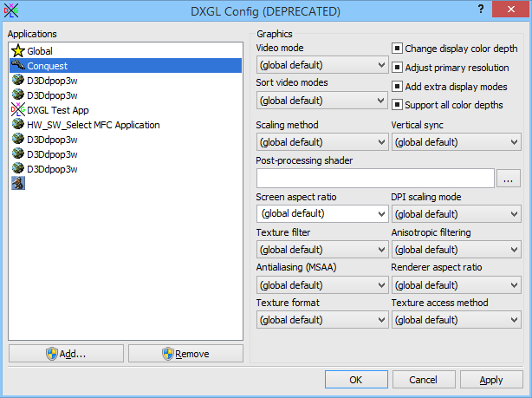Click the shield icon on Add button
This screenshot has width=532, height=398.
[x=52, y=354]
